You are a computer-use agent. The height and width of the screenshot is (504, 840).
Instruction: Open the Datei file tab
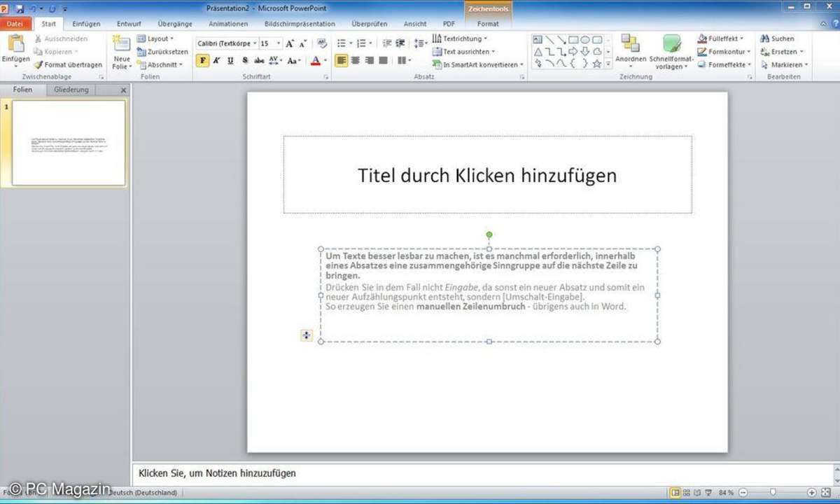[x=15, y=24]
